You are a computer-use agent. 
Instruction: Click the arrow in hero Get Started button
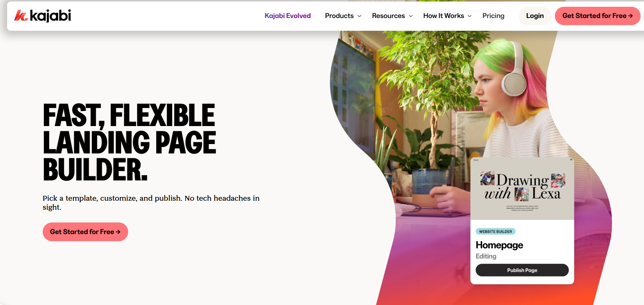point(118,232)
